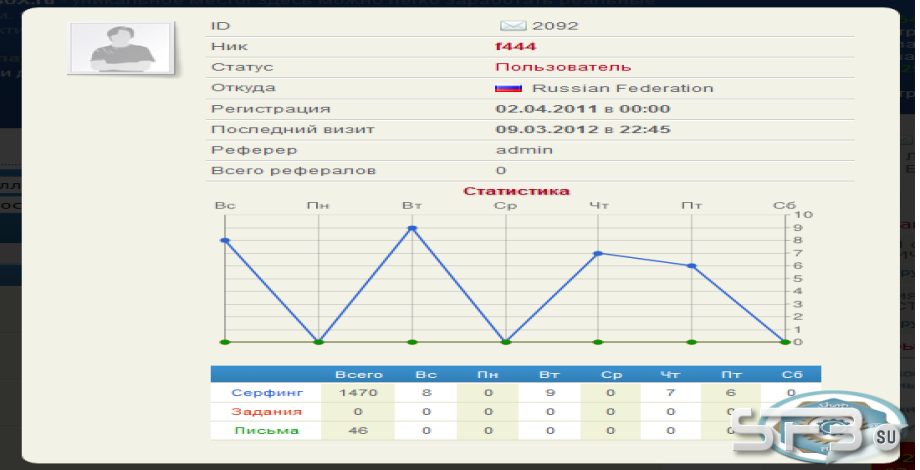Select the blue data point at Вт peak

(x=412, y=228)
